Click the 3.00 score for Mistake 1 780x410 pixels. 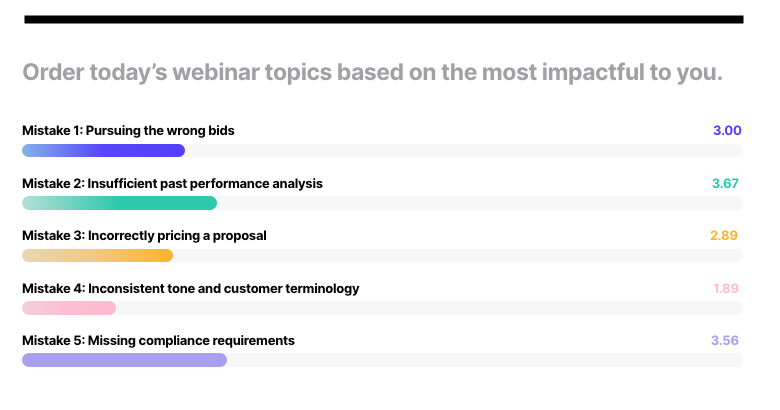coord(726,131)
